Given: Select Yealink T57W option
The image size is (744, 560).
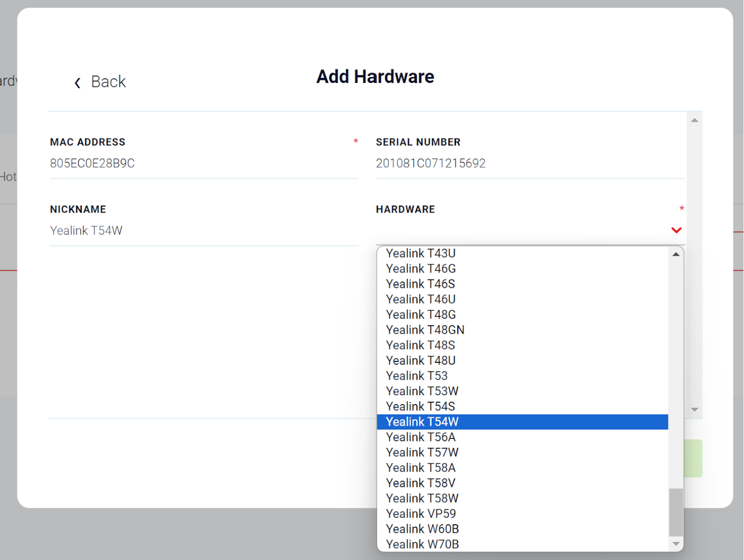Looking at the screenshot, I should tap(522, 452).
